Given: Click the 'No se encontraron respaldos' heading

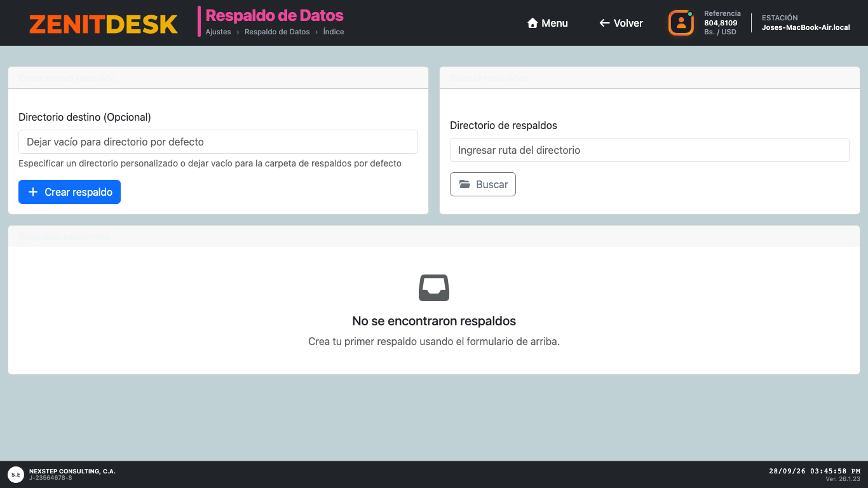Looking at the screenshot, I should (x=434, y=321).
